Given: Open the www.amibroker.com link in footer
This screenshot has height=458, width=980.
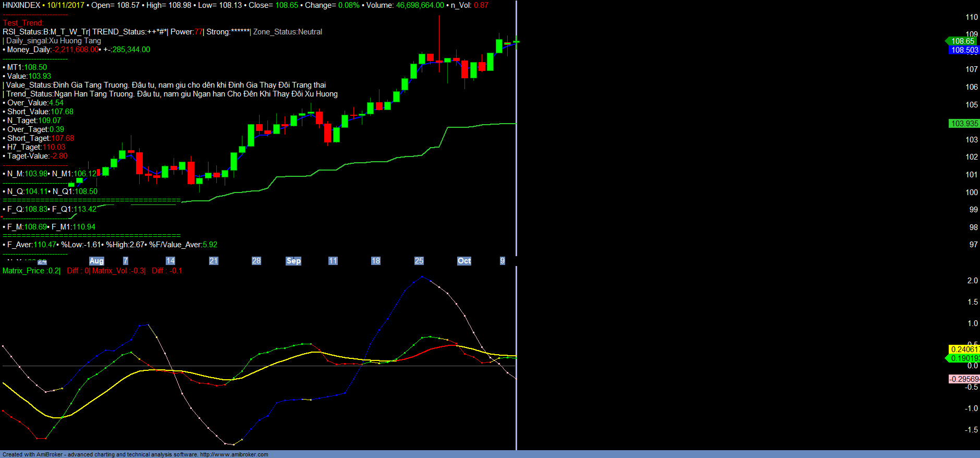Looking at the screenshot, I should 234,454.
